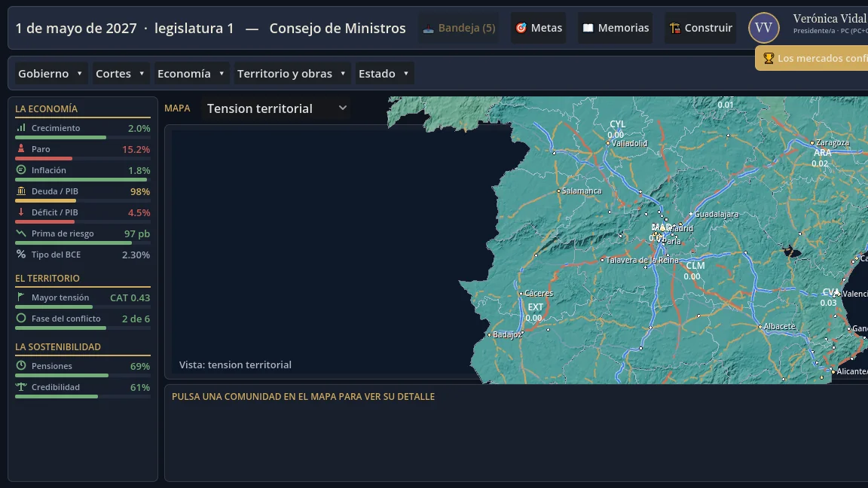Click the Tipo del BCE percent icon
The height and width of the screenshot is (488, 868).
21,254
